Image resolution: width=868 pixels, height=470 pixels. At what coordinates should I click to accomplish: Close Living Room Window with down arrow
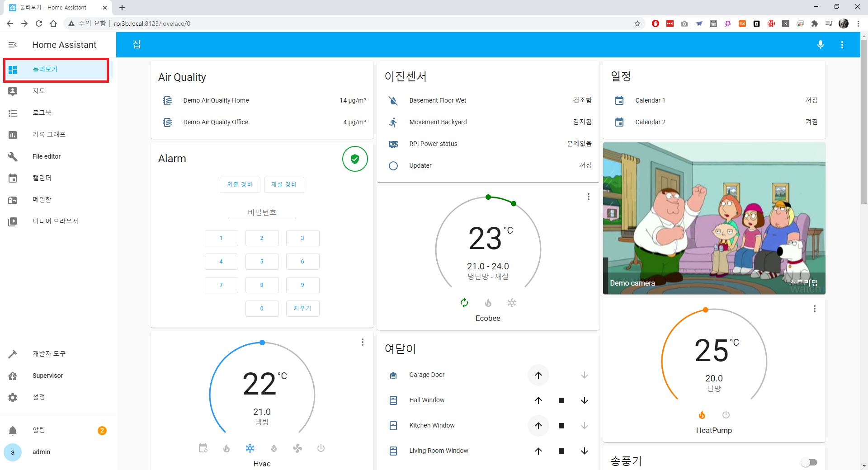(x=585, y=451)
